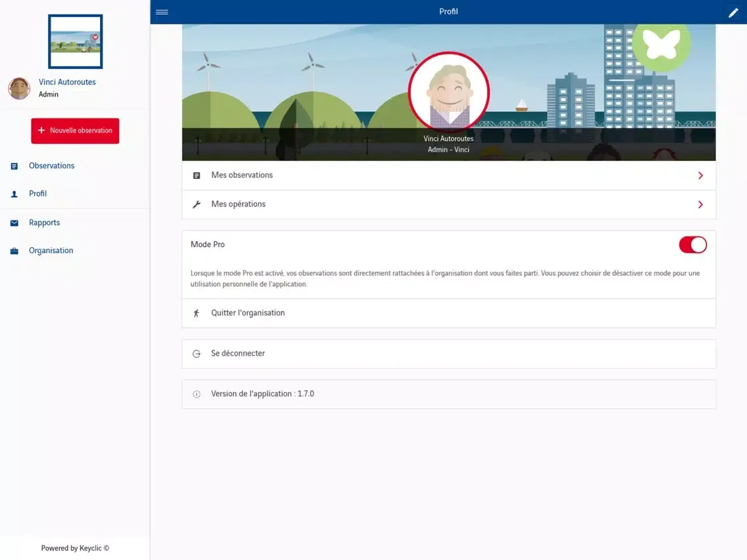Screen dimensions: 747x560
Task: Click the Vinci Autoroutes name in sidebar
Action: point(67,82)
